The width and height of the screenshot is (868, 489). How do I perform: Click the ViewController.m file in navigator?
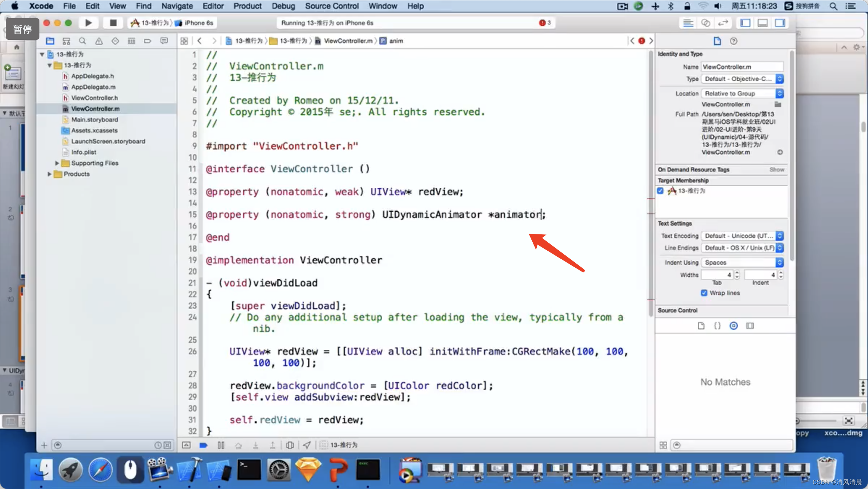point(95,109)
